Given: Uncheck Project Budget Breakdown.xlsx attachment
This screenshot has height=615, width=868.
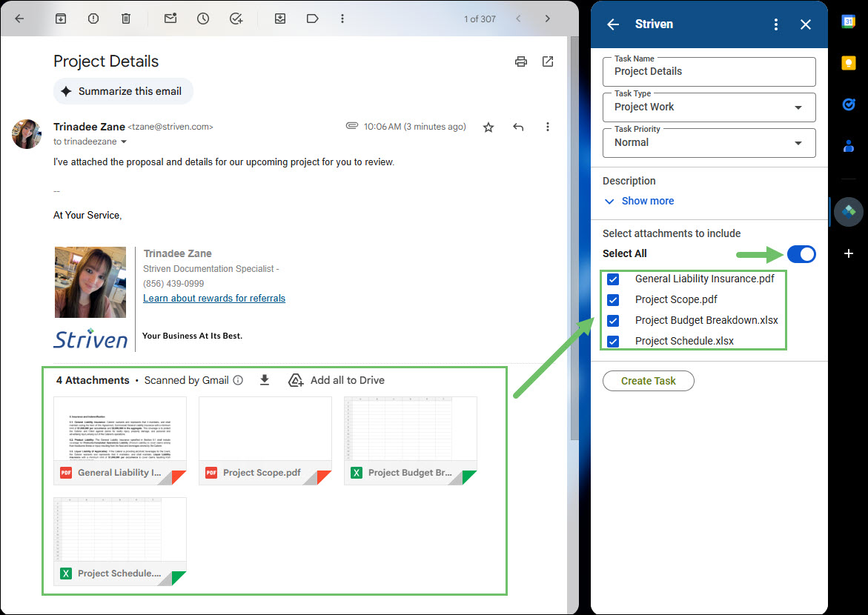Looking at the screenshot, I should tap(612, 320).
